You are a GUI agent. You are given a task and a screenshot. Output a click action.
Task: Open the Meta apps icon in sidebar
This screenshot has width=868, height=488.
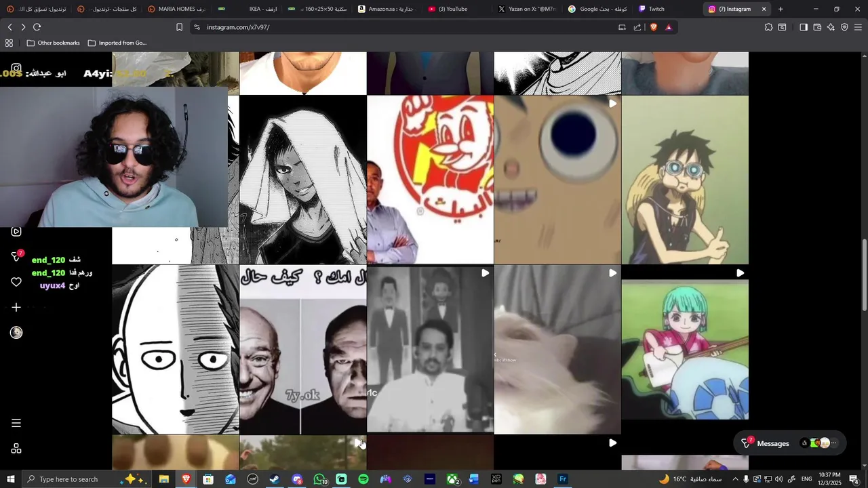click(16, 449)
